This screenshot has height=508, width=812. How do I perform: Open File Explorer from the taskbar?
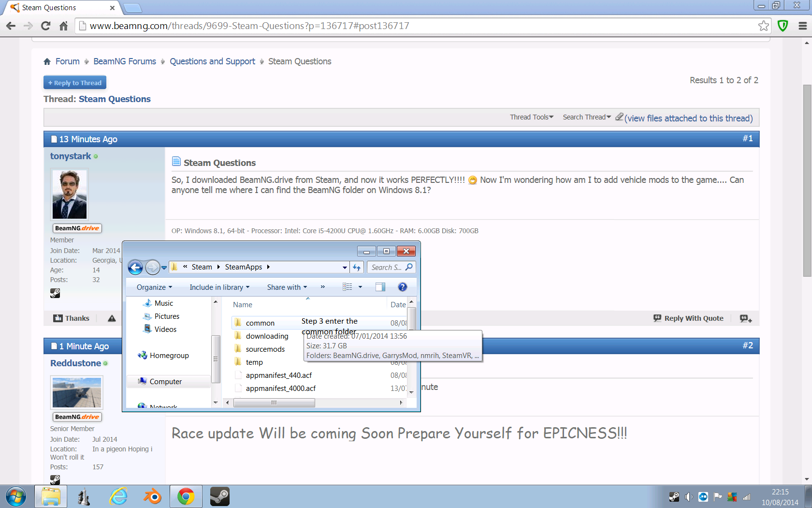pyautogui.click(x=51, y=497)
